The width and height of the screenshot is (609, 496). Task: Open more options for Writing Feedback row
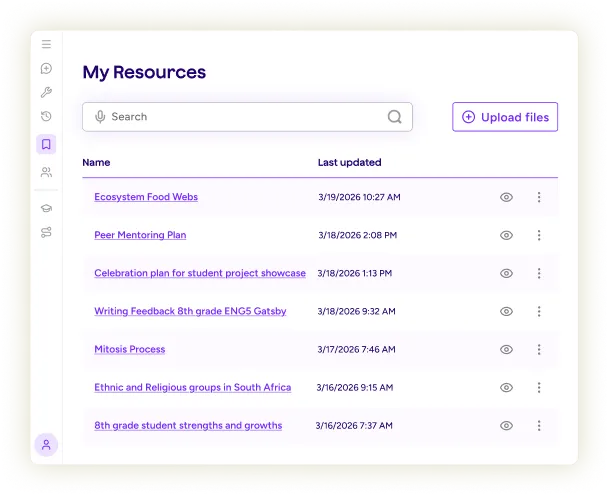click(539, 312)
